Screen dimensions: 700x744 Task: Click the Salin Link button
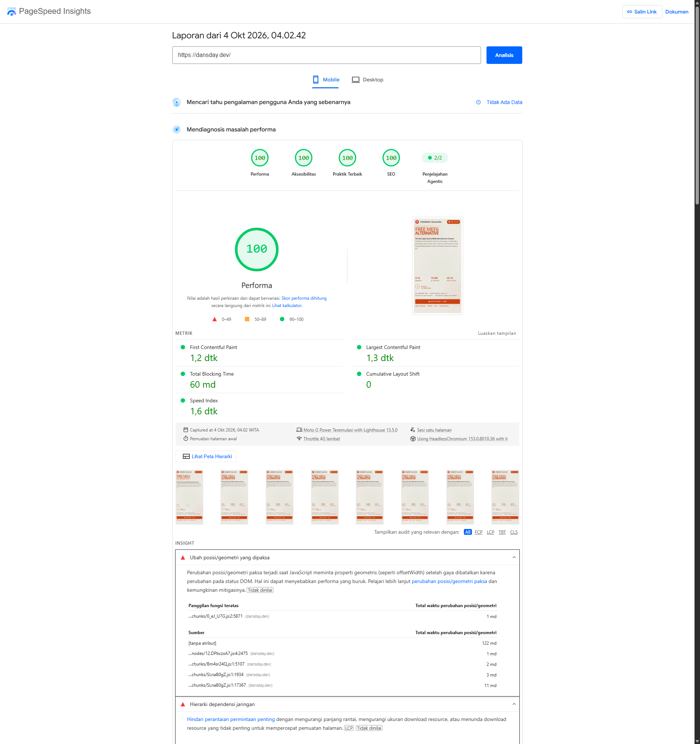(x=642, y=12)
